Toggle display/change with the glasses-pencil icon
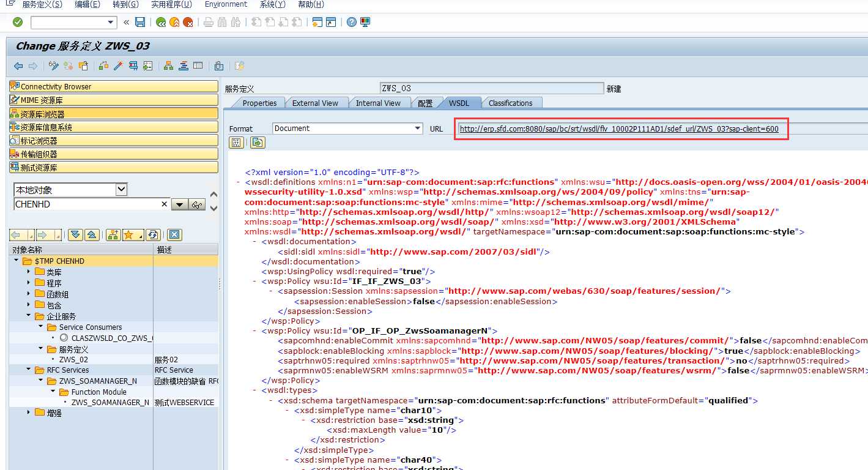 [54, 66]
